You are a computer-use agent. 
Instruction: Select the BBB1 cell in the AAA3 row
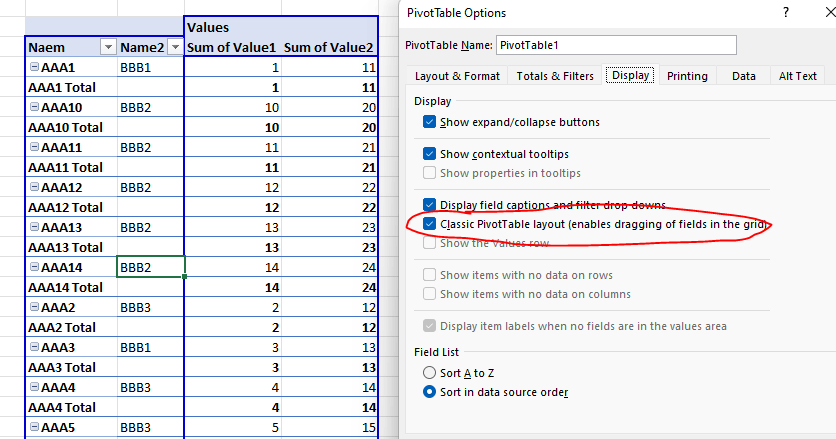[150, 347]
